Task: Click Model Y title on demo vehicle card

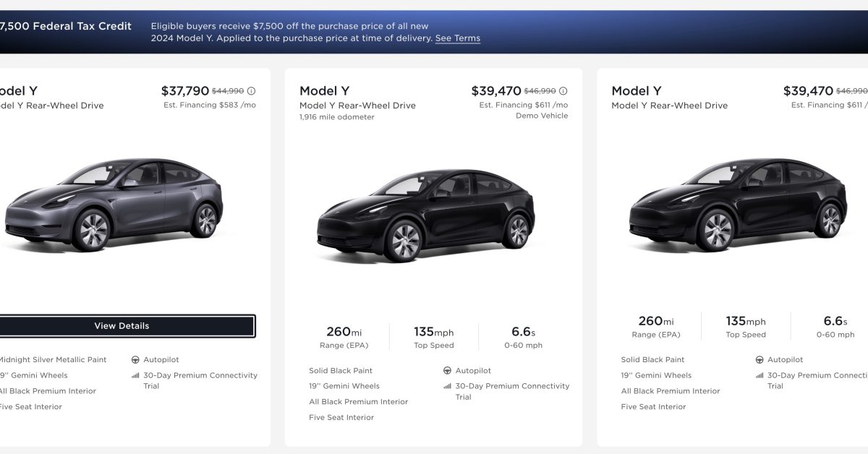Action: point(324,91)
